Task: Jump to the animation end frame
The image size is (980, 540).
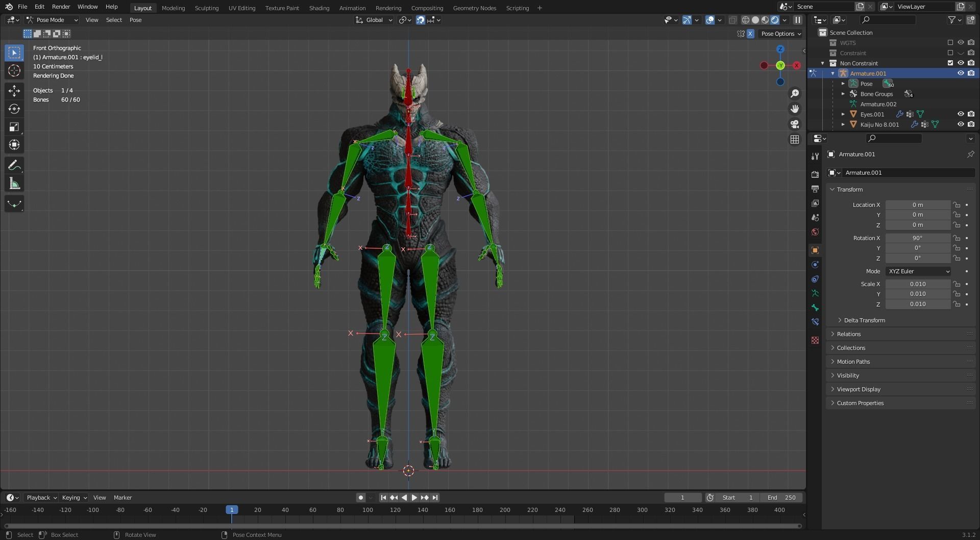Action: pos(435,498)
